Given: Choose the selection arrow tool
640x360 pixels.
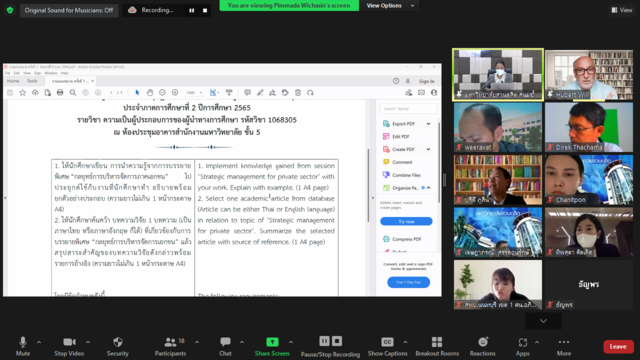Looking at the screenshot, I should coord(137,93).
